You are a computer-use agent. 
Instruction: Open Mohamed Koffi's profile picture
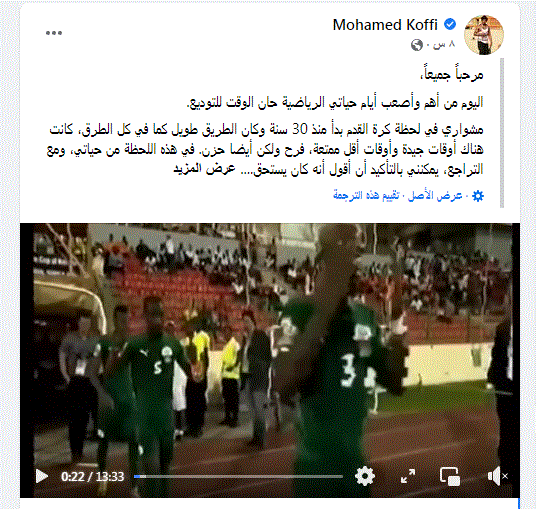483,35
